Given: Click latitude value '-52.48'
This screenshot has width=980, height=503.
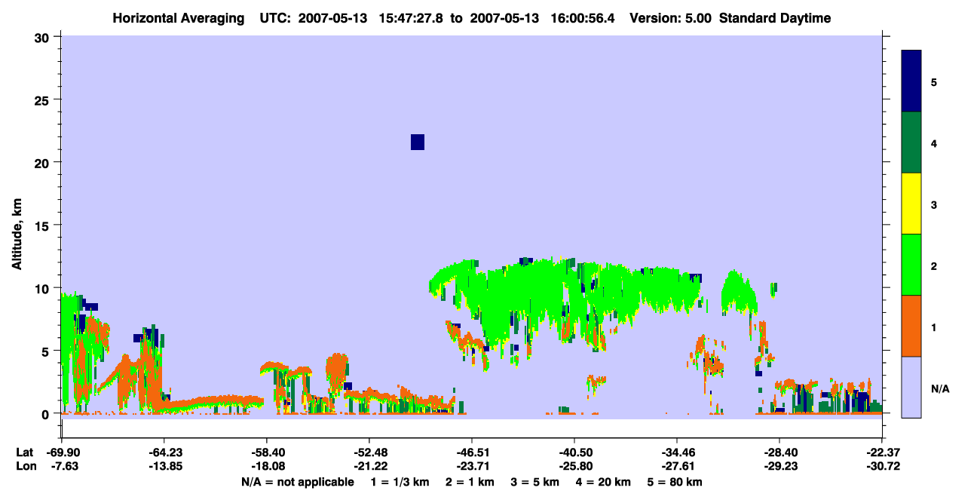Looking at the screenshot, I should pos(369,452).
